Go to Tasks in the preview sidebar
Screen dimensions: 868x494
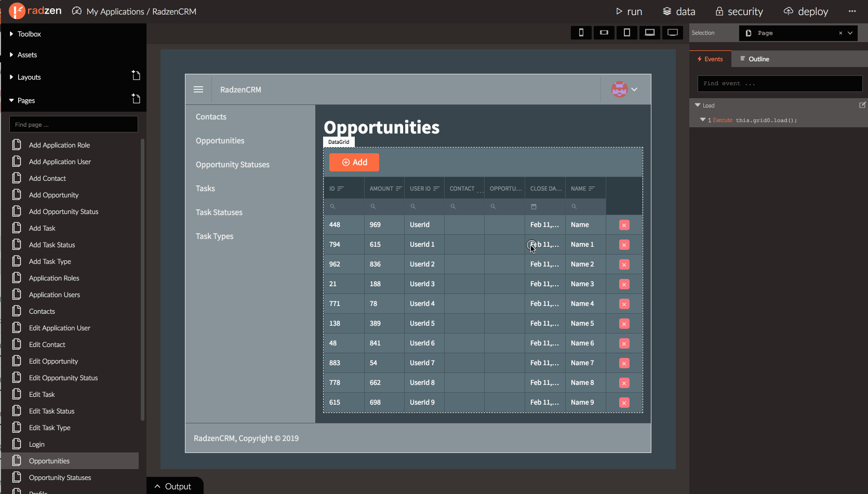(205, 189)
